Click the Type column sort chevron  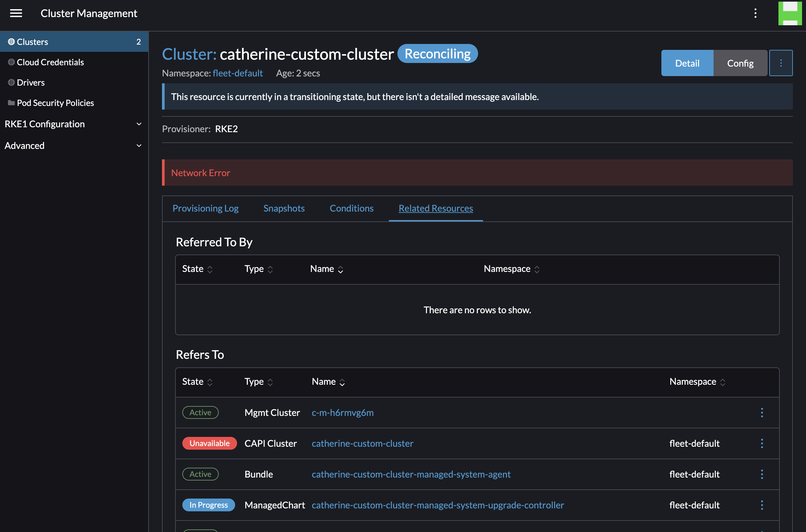coord(270,269)
